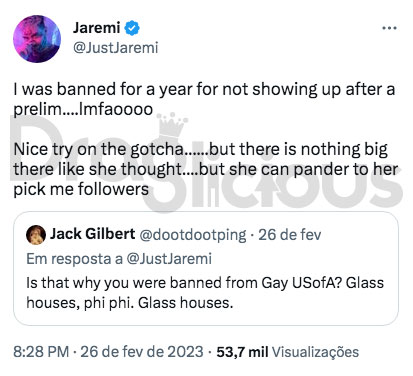Open the @JustJaremi handle under the name
Screen dimensions: 413x376
pos(115,48)
